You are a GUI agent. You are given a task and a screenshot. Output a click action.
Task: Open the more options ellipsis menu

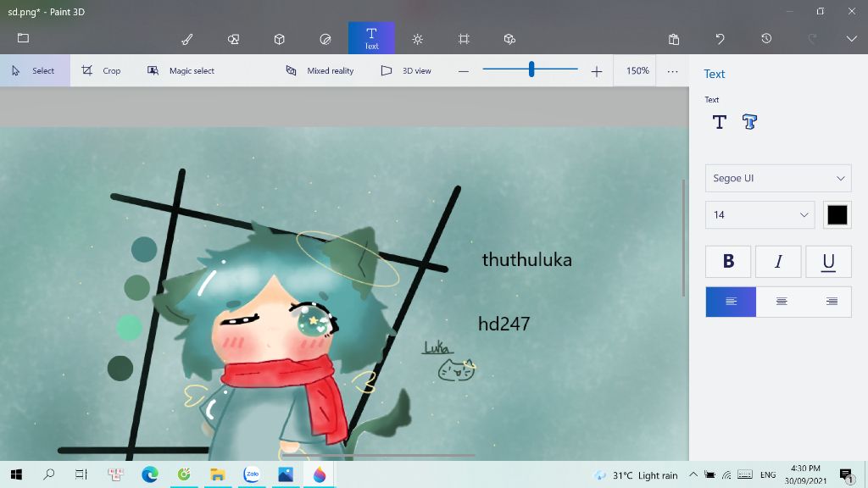(672, 71)
